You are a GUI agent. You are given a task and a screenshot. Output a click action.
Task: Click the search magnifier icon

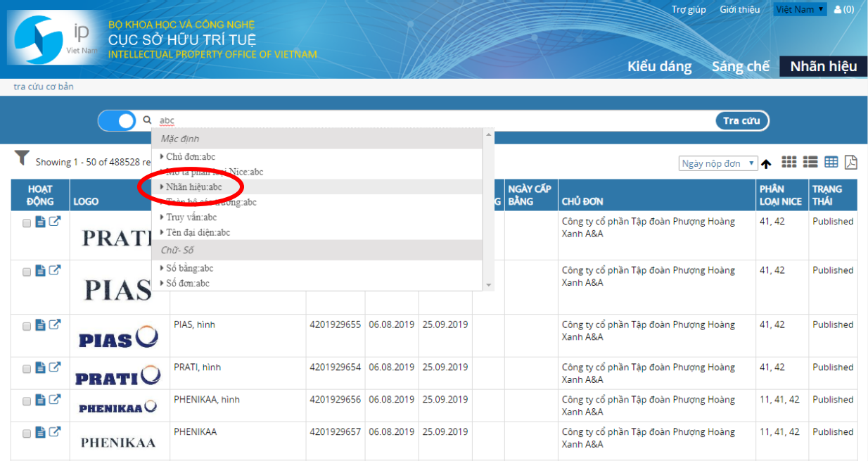pyautogui.click(x=147, y=120)
